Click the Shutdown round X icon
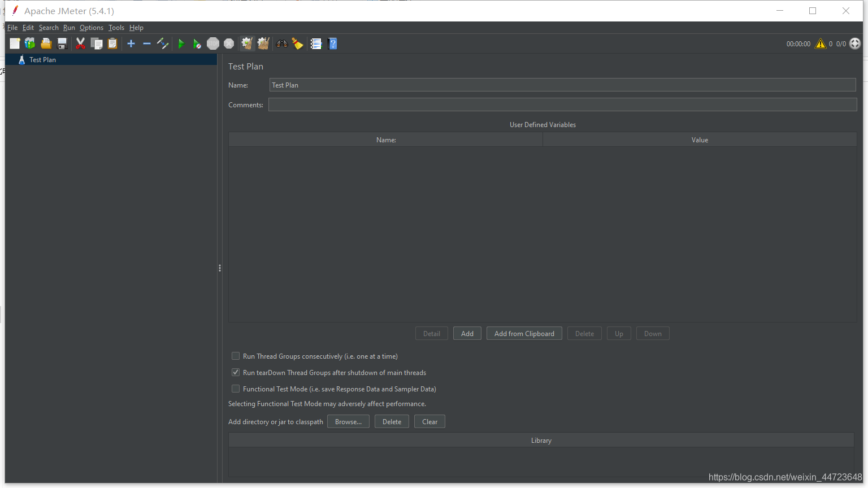The height and width of the screenshot is (488, 868). (229, 43)
